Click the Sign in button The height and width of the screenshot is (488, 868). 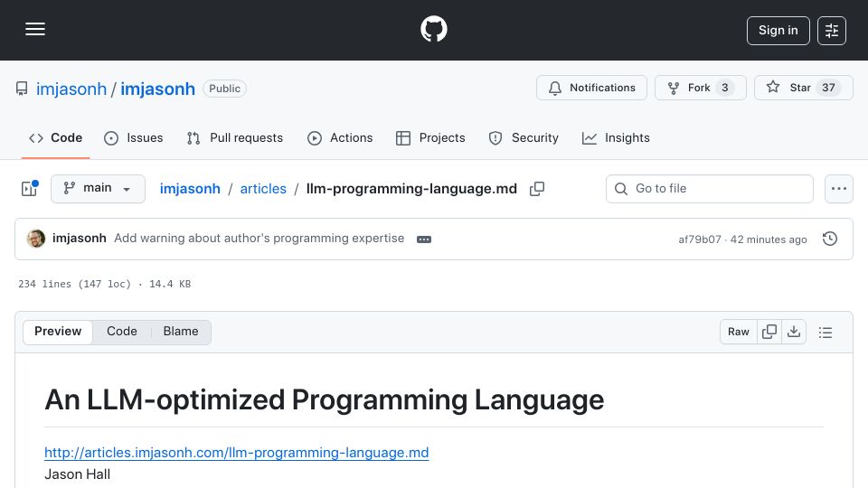[x=778, y=31]
